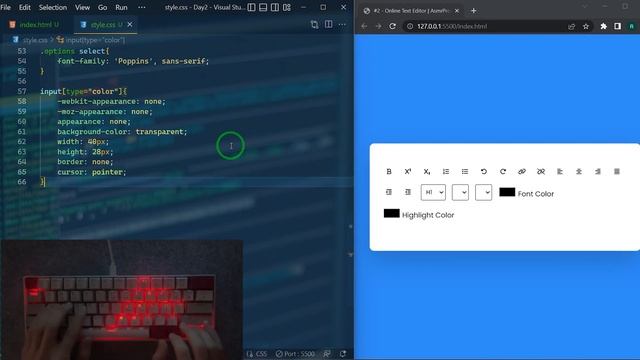Open the empty dropdown next to H1
Viewport: 640px width, 360px height.
(x=460, y=192)
